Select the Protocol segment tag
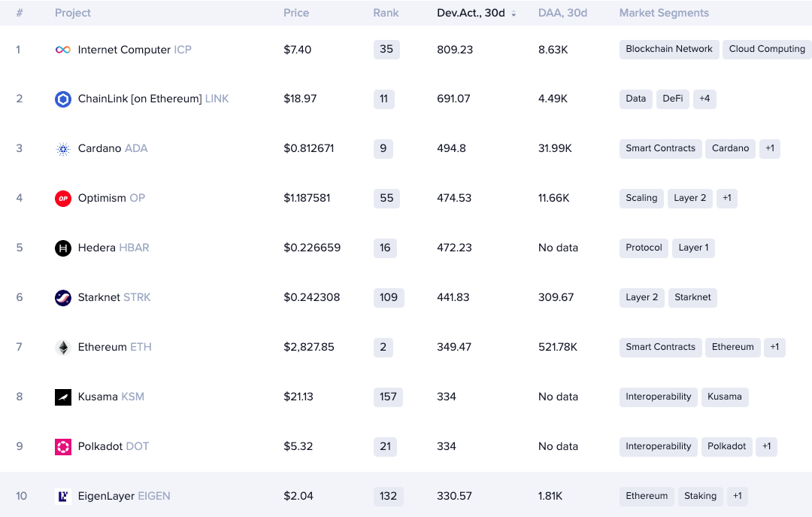Screen dimensions: 812x517 (x=644, y=248)
